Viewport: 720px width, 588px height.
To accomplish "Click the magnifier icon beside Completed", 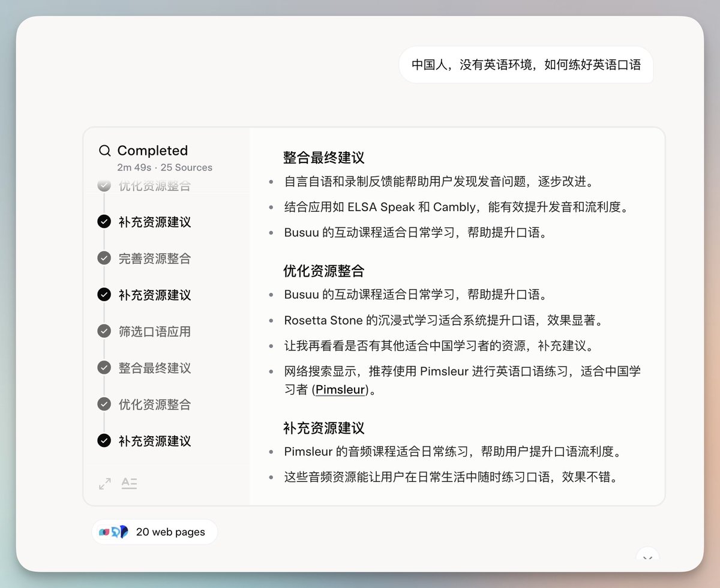I will [x=105, y=151].
